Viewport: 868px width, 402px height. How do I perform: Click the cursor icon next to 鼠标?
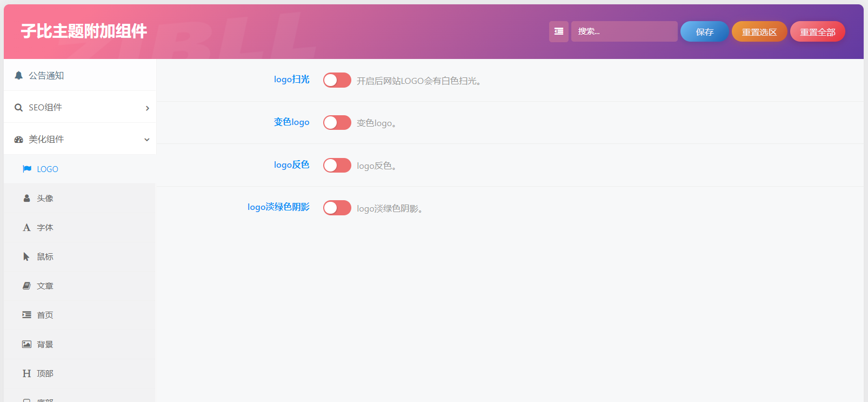coord(26,256)
